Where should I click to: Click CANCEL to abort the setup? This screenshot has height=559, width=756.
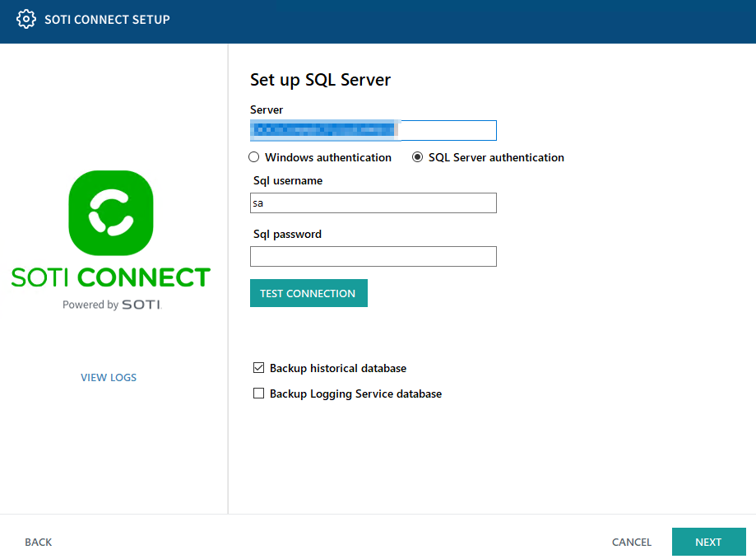[631, 542]
